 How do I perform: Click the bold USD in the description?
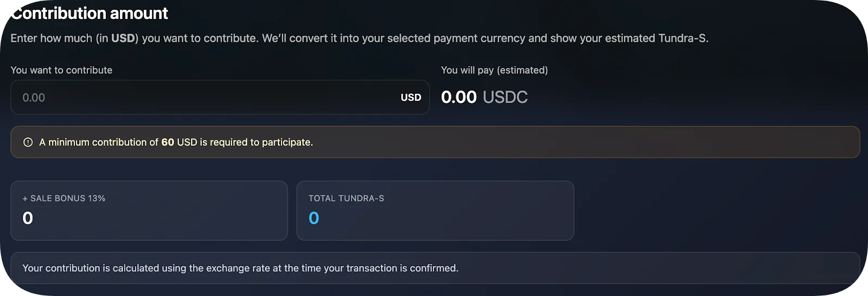(x=123, y=38)
